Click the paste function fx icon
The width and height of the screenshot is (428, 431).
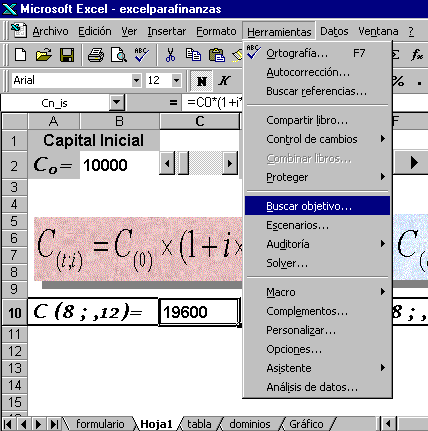pyautogui.click(x=417, y=55)
